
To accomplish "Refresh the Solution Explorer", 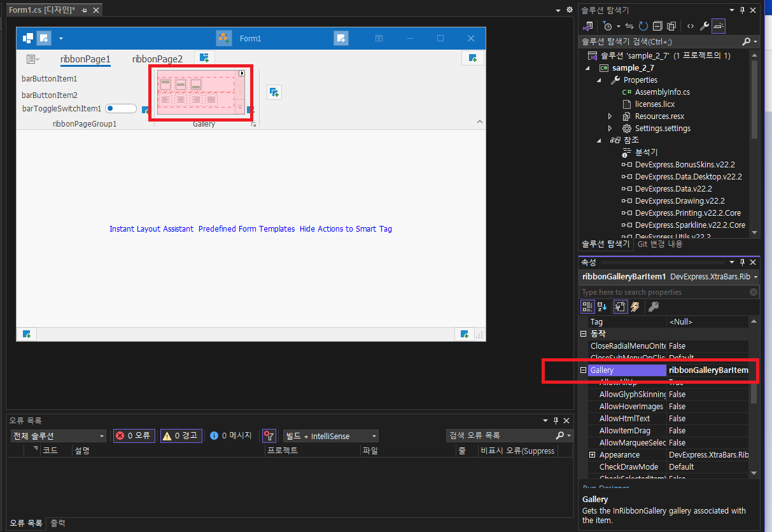I will (643, 26).
